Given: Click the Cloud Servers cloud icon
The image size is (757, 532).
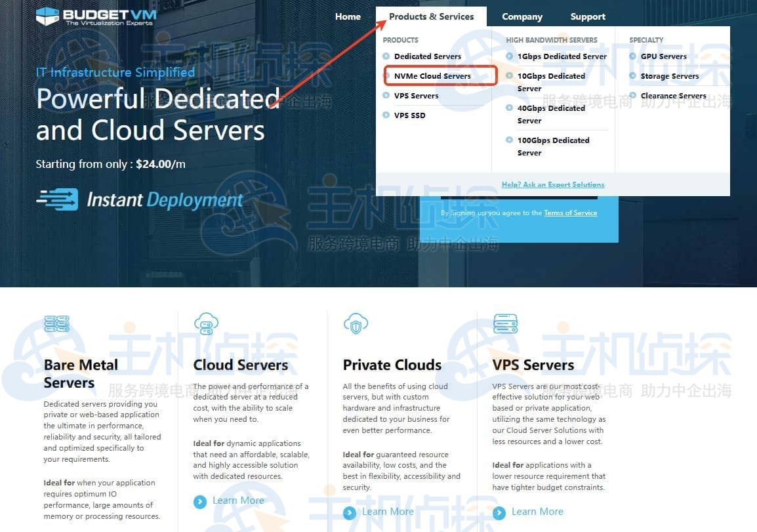Looking at the screenshot, I should (206, 323).
